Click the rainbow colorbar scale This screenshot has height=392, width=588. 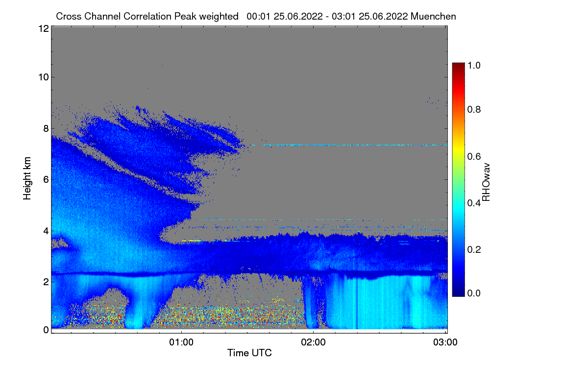pos(458,179)
